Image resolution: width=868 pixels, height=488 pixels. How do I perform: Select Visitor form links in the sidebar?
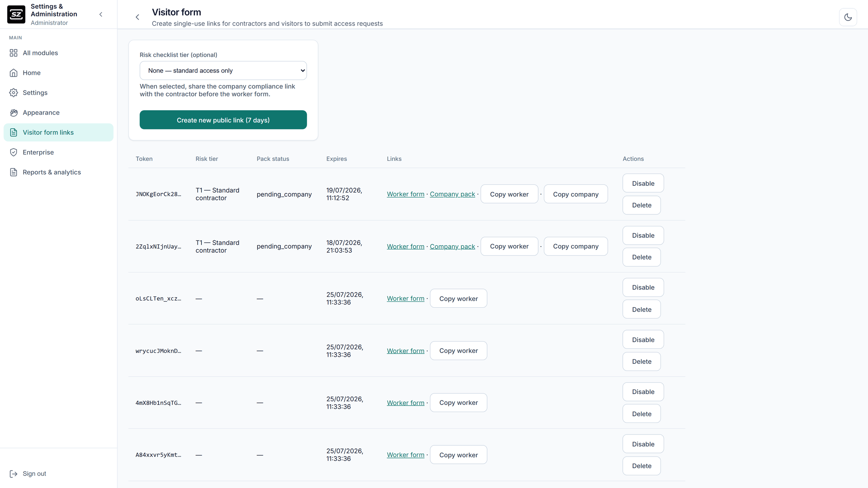(x=59, y=132)
